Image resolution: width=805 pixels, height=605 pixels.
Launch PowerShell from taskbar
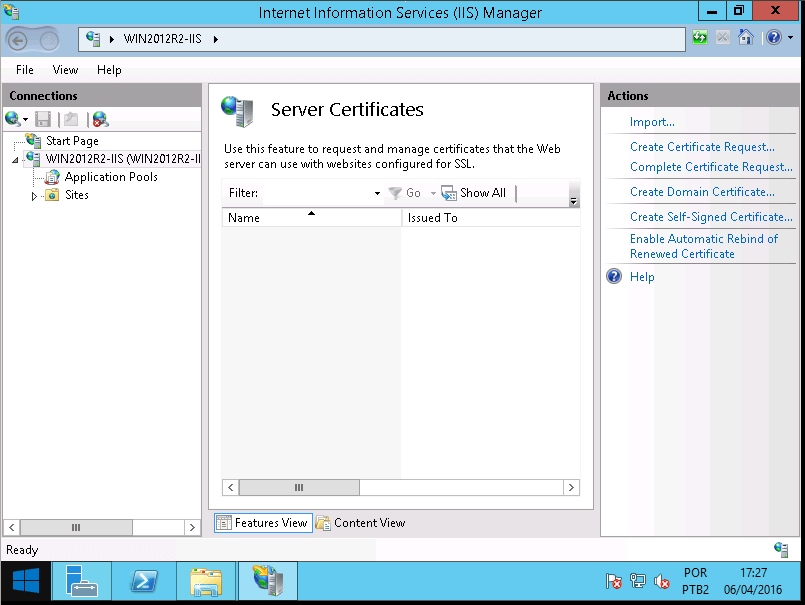tap(144, 581)
